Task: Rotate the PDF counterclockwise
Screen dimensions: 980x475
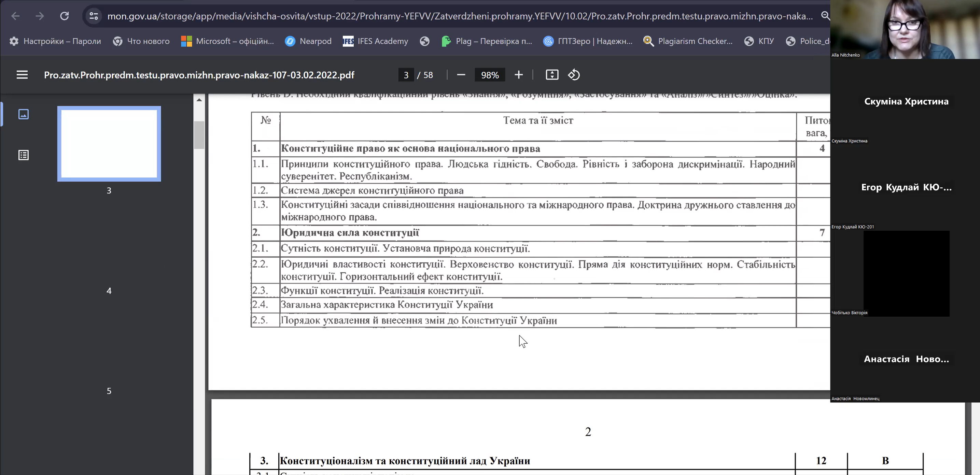Action: tap(574, 75)
